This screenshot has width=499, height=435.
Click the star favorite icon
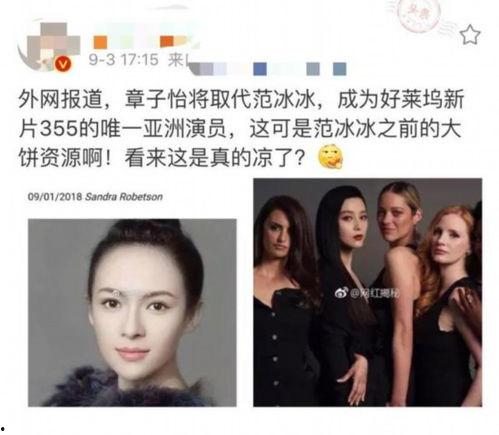(x=470, y=35)
